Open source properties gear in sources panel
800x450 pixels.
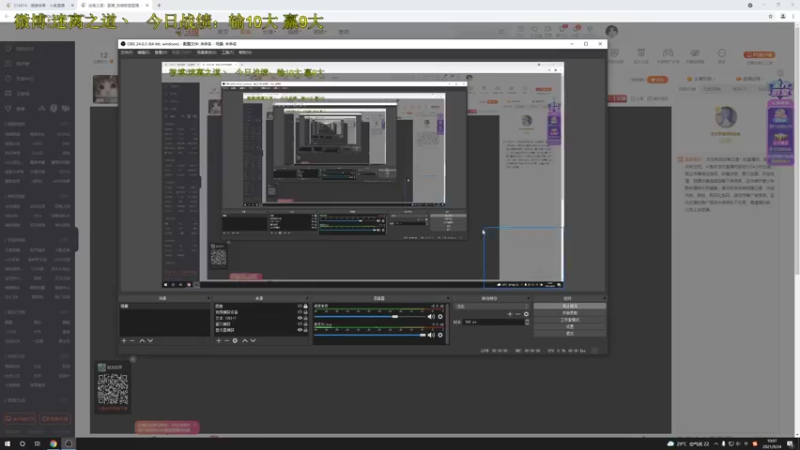pyautogui.click(x=235, y=340)
